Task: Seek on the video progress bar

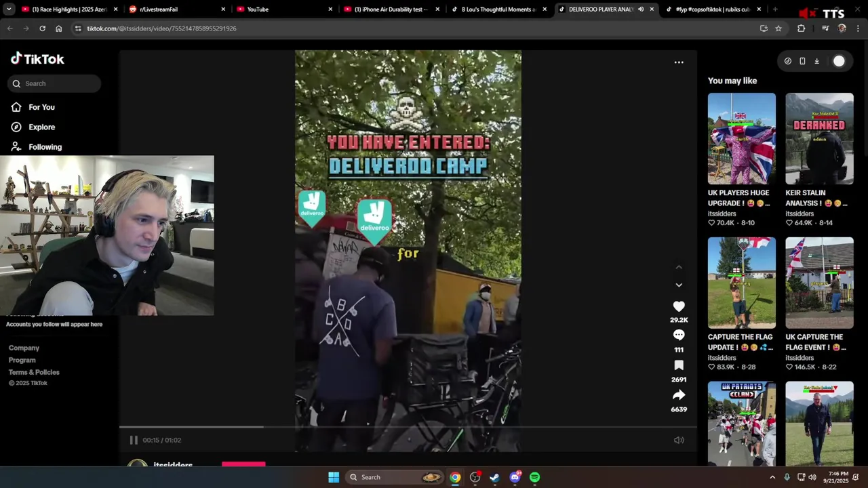Action: tap(408, 427)
